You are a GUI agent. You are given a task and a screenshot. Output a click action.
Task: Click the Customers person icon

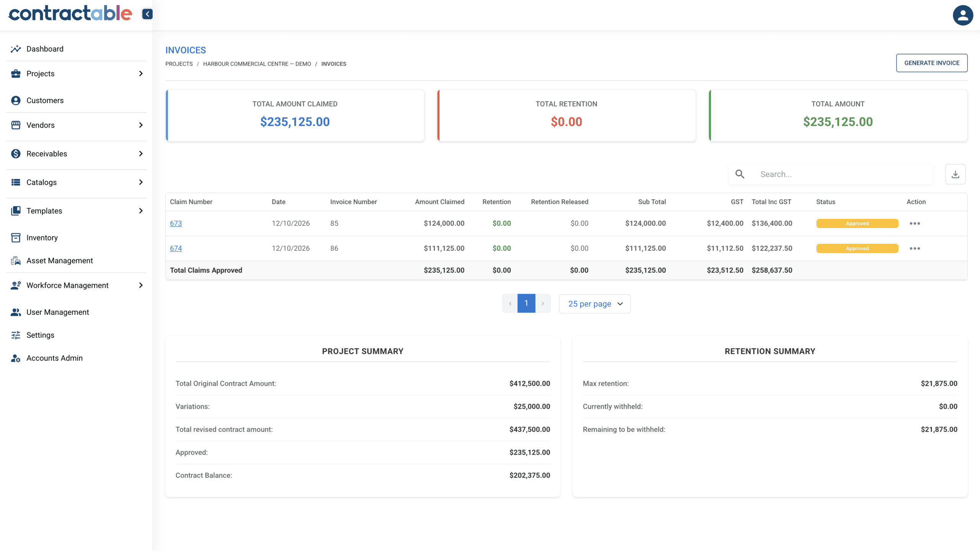tap(16, 100)
